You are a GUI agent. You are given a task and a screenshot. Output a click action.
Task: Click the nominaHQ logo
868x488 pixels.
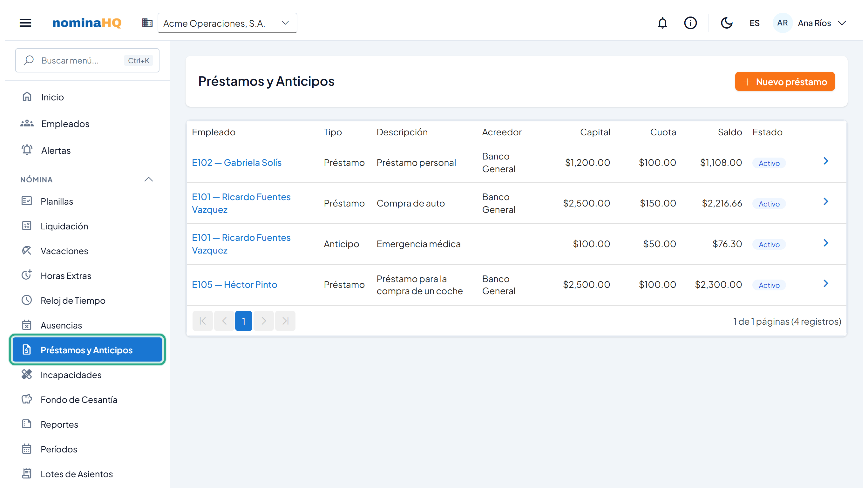[87, 23]
